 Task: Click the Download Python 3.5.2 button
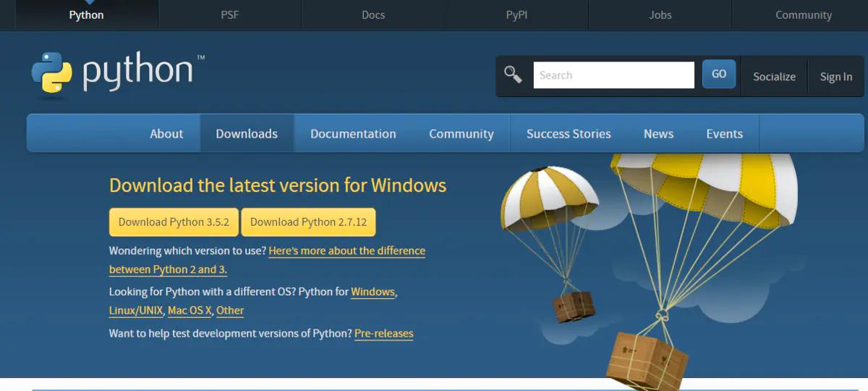(x=174, y=222)
